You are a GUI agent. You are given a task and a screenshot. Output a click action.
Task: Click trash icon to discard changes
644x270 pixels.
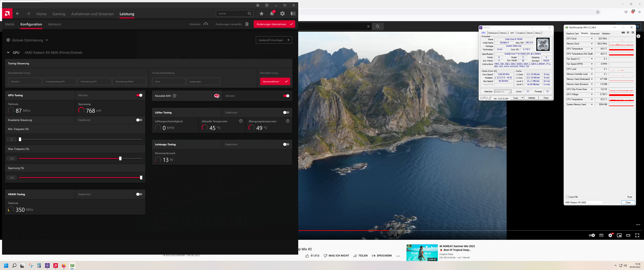click(x=247, y=24)
